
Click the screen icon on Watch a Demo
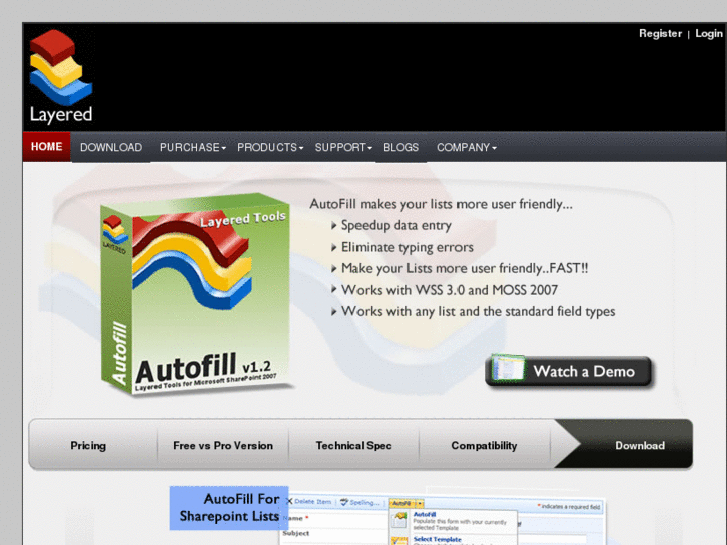click(508, 368)
